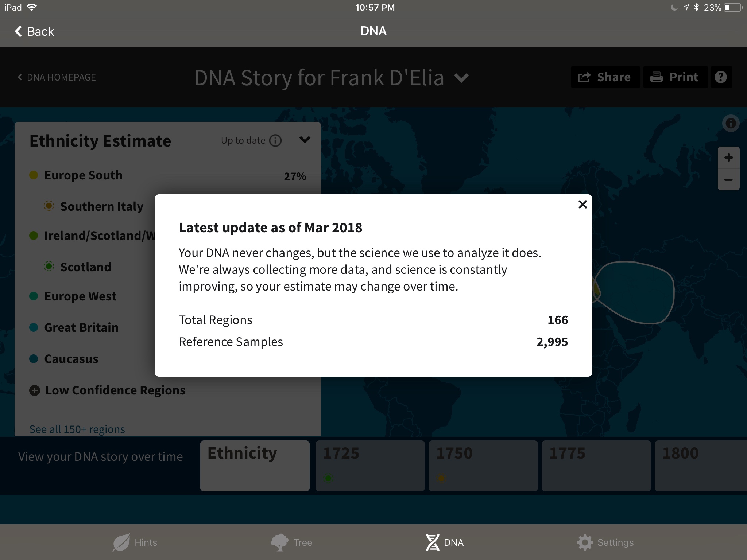Tap the Print button
This screenshot has height=560, width=747.
pyautogui.click(x=675, y=77)
